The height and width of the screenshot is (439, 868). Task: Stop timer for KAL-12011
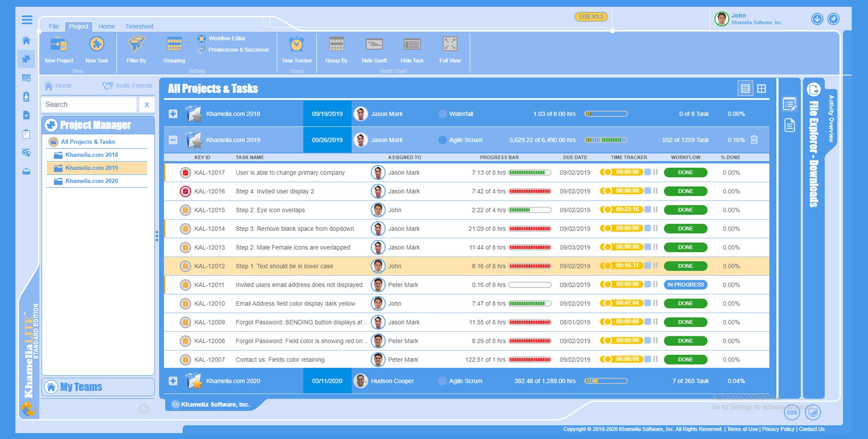(648, 284)
